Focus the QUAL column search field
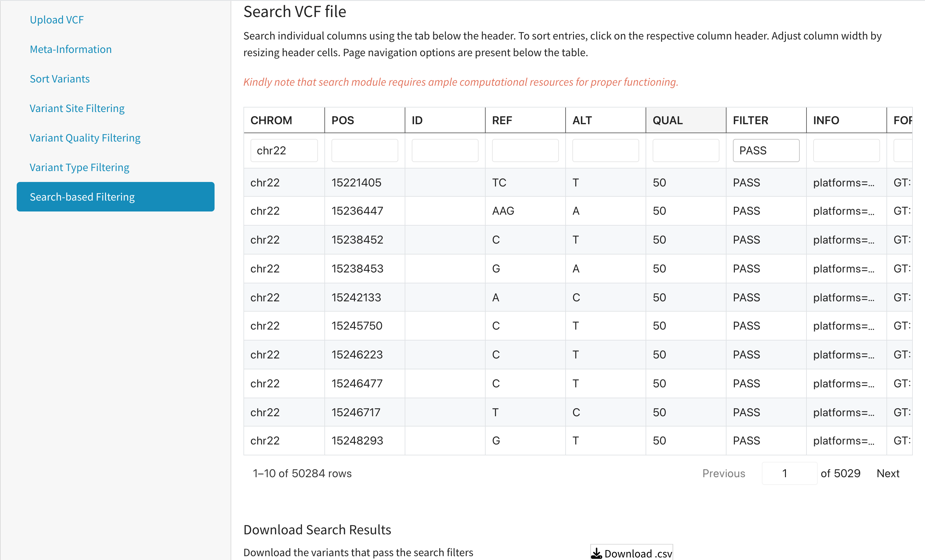The image size is (925, 560). pos(686,151)
